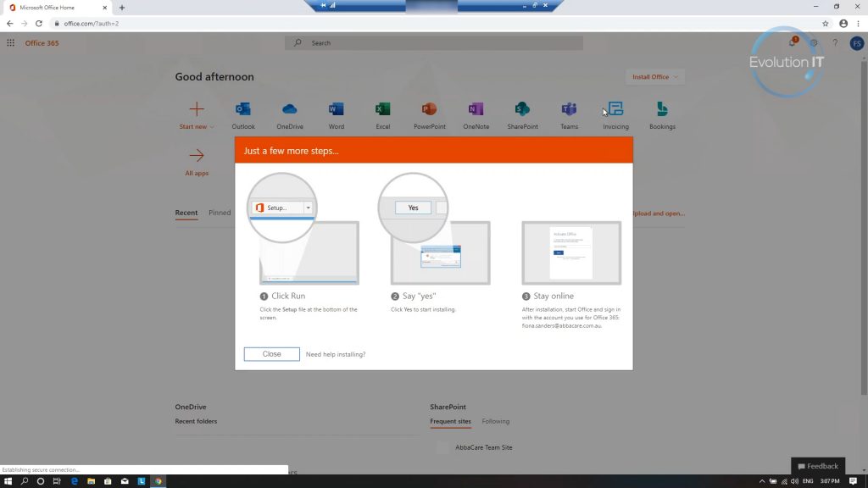
Task: Select the Microsoft Office Home browser tab
Action: [55, 8]
